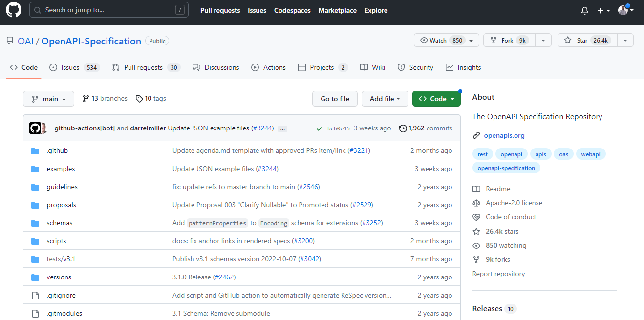The height and width of the screenshot is (320, 644).
Task: Open the user avatar menu
Action: pyautogui.click(x=625, y=10)
